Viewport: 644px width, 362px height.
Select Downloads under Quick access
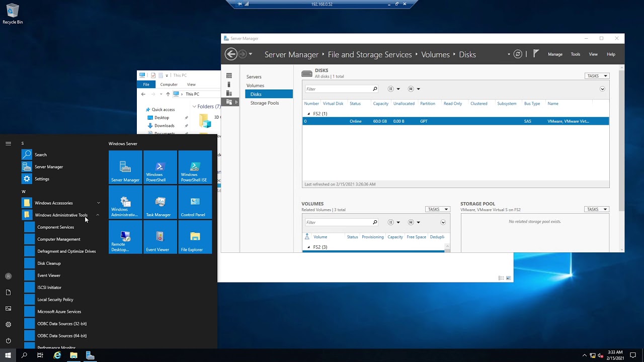tap(164, 126)
